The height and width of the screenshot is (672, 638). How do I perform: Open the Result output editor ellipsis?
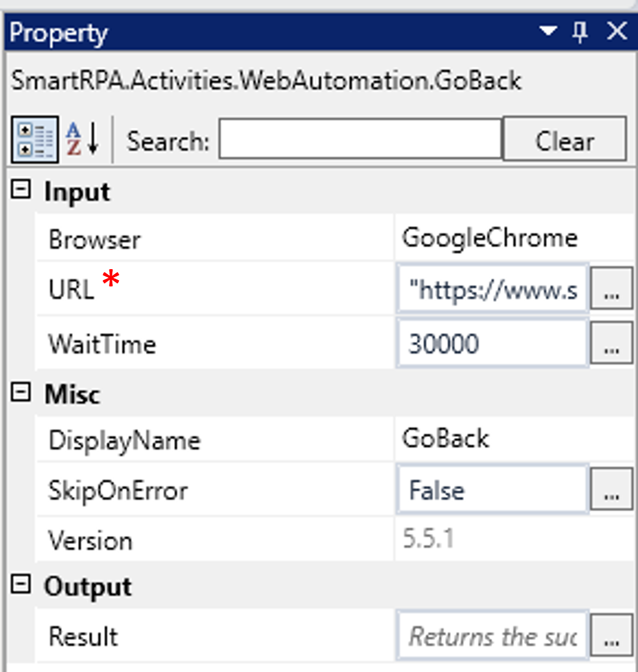(613, 636)
